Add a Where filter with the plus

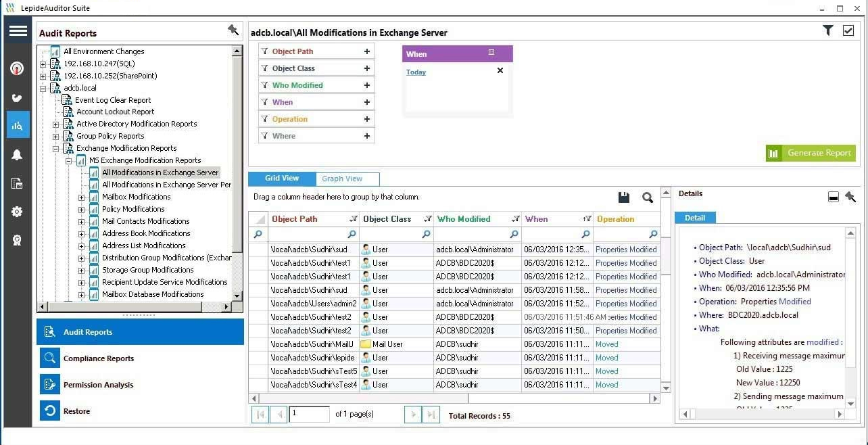(367, 136)
